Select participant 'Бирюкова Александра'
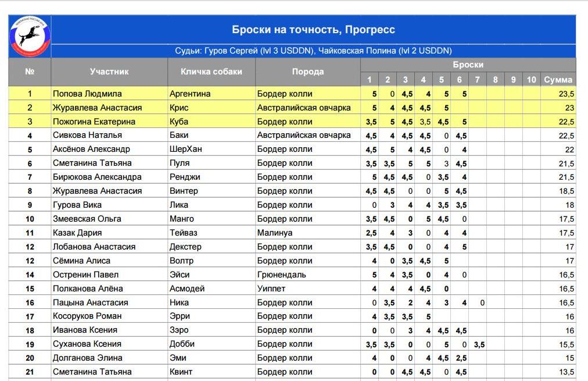The height and width of the screenshot is (381, 588). [x=97, y=177]
